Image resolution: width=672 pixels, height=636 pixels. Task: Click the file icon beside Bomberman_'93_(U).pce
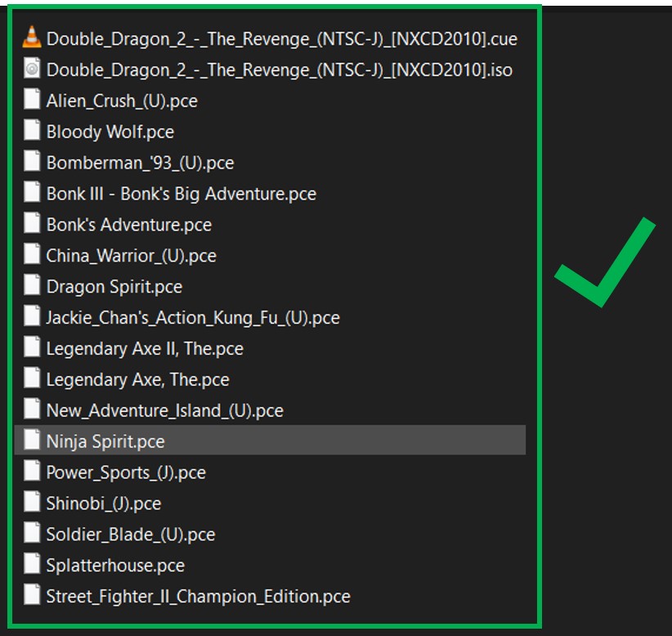[x=32, y=162]
